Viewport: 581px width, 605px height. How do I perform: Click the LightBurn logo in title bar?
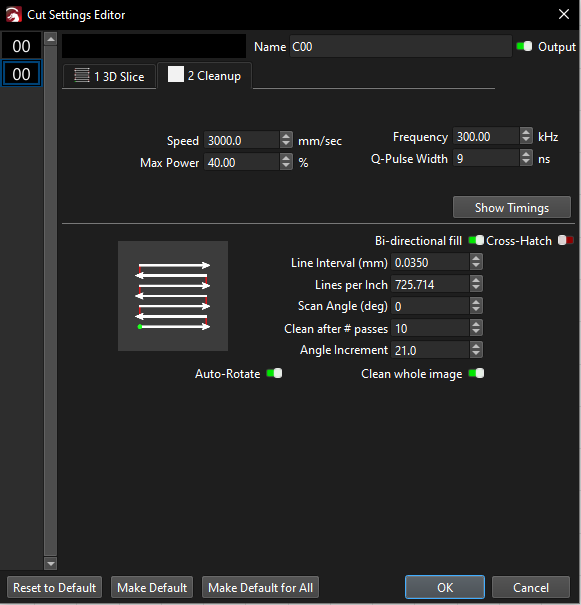[x=14, y=15]
